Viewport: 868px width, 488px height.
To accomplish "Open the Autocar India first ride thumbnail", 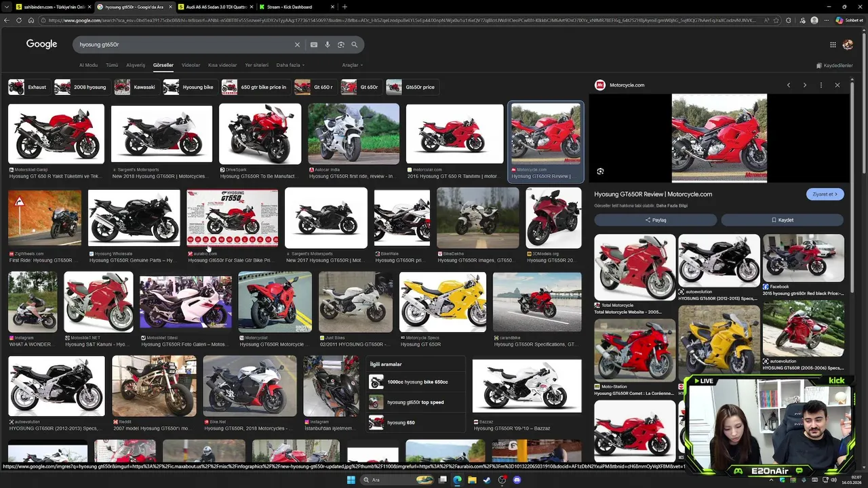I will point(353,134).
